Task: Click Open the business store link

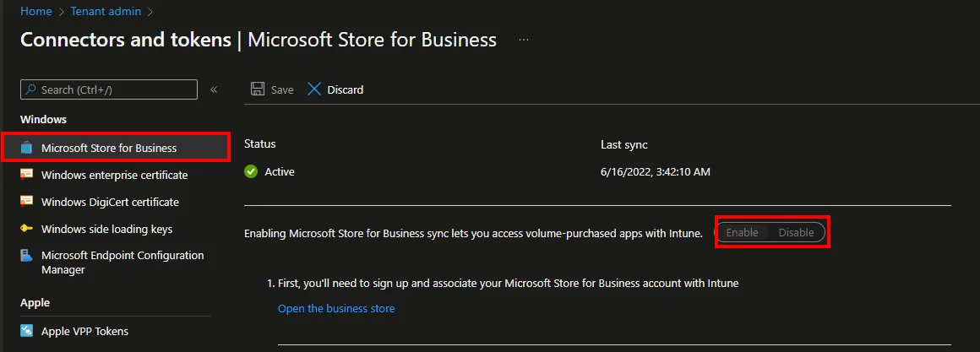Action: (x=336, y=308)
